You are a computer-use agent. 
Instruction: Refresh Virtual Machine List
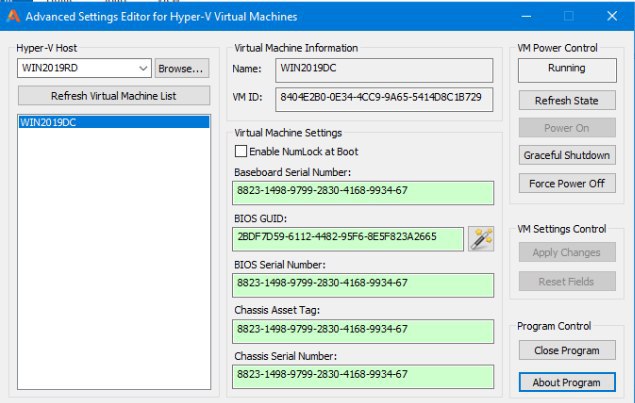[114, 96]
